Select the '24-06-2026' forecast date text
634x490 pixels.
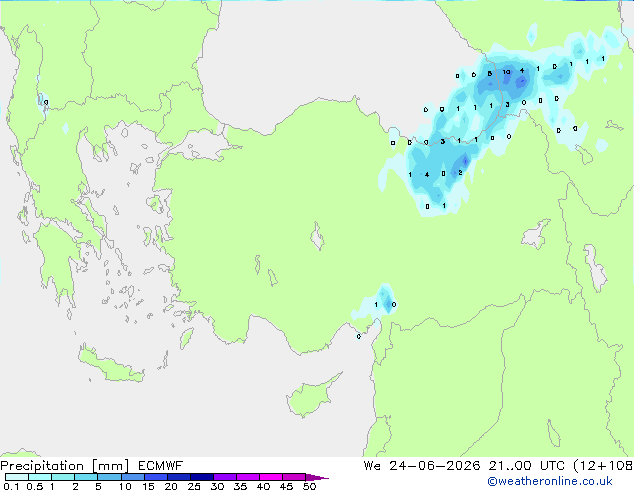(435, 466)
